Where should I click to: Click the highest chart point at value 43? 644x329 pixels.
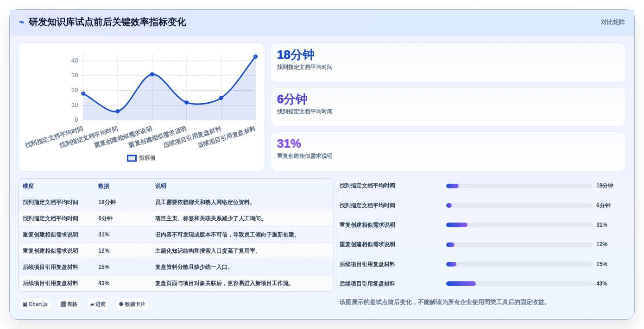[x=255, y=56]
